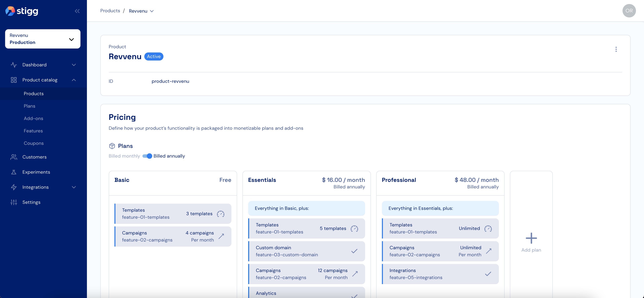Click Custom domain feature row in Essentials
644x298 pixels.
pyautogui.click(x=307, y=251)
